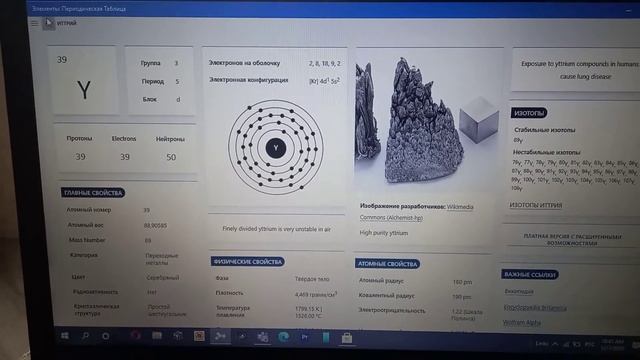Click the Плотность density value
This screenshot has height=360, width=640.
point(316,294)
